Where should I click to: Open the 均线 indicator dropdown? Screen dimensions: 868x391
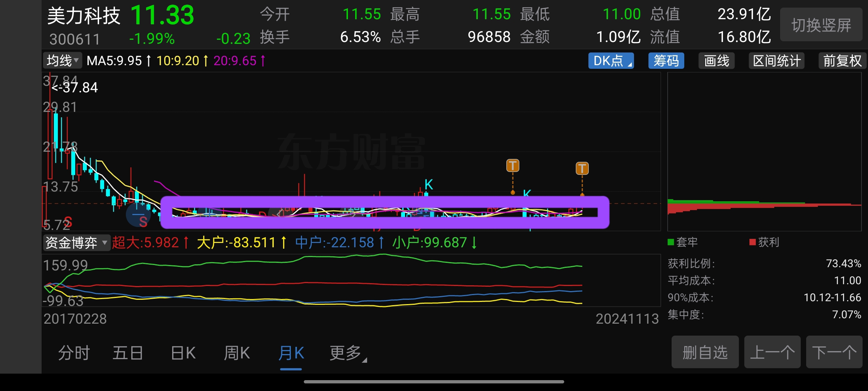(63, 61)
